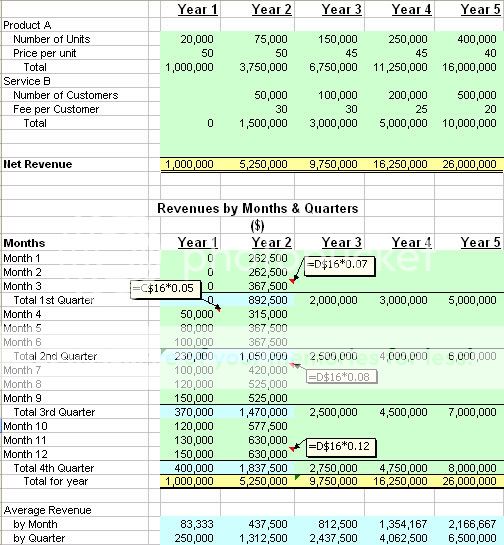The height and width of the screenshot is (545, 504).
Task: Select the 'Service B' label cell
Action: point(27,81)
